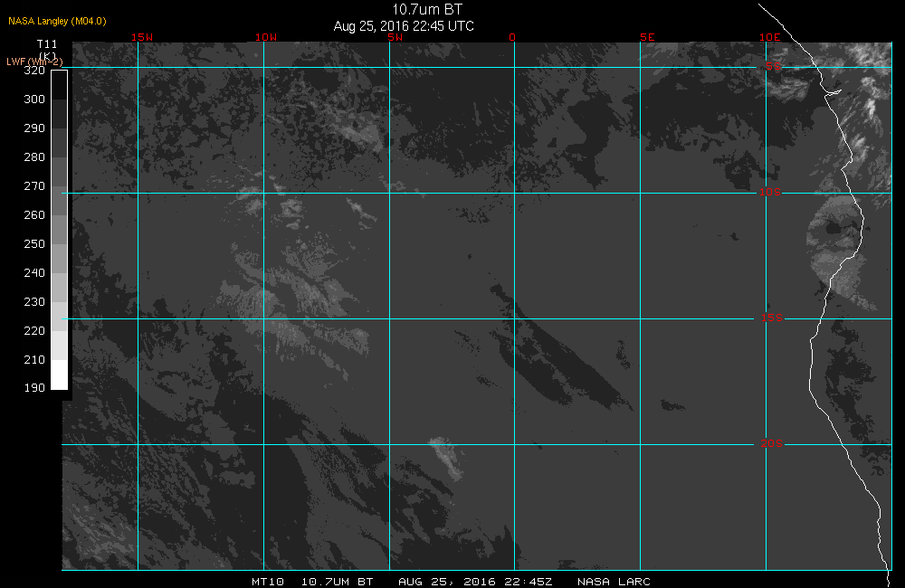Click the 210 value on the colorbar scale
The image size is (905, 588).
[34, 359]
